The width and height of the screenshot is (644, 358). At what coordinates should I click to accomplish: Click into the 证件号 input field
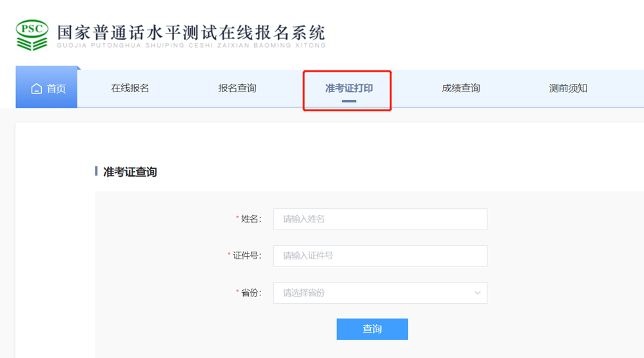(x=380, y=256)
